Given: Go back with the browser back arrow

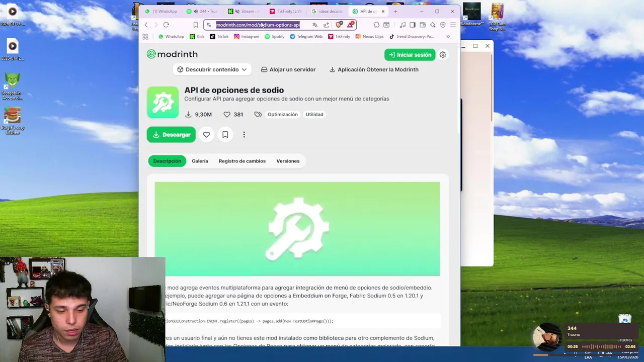Looking at the screenshot, I should 146,25.
